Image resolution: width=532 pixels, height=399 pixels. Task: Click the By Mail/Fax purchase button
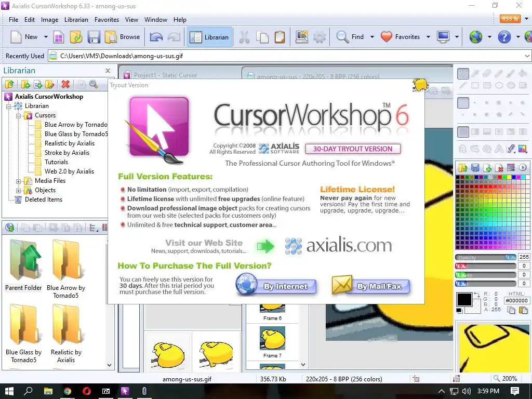click(x=371, y=285)
